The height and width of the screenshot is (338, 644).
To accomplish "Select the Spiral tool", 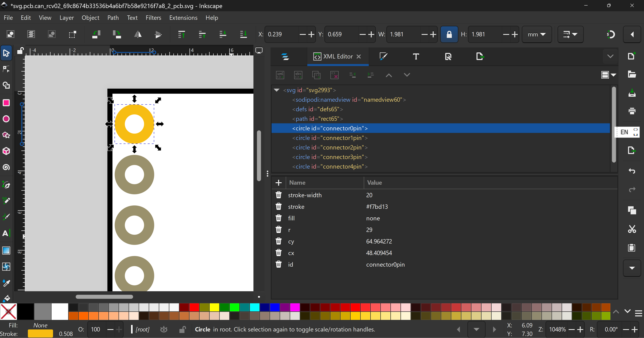I will [6, 167].
